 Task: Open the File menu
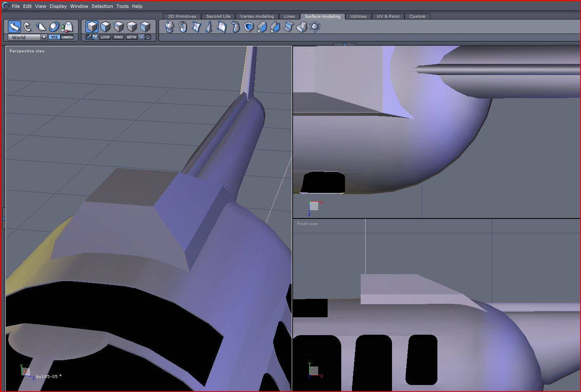[16, 6]
